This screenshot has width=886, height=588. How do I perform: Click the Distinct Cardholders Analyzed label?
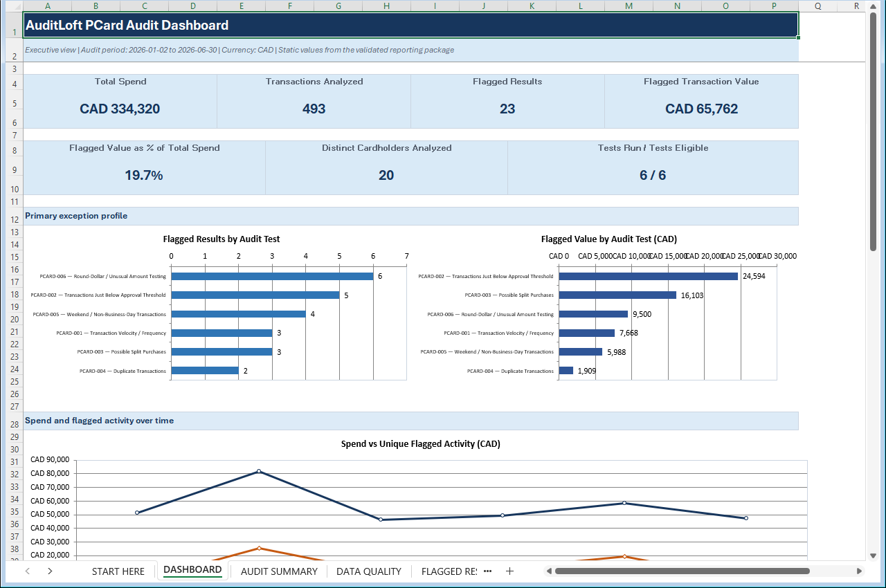pos(386,148)
